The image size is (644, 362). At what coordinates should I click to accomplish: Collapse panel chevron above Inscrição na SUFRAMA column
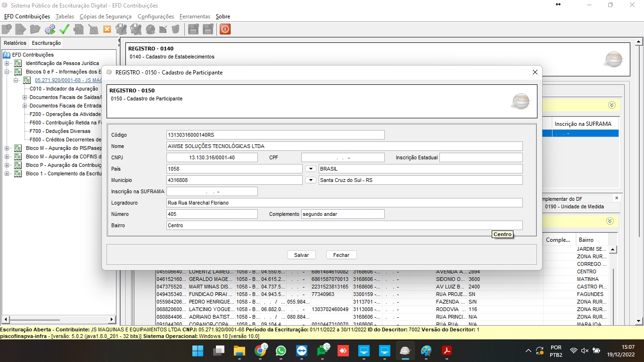[611, 105]
